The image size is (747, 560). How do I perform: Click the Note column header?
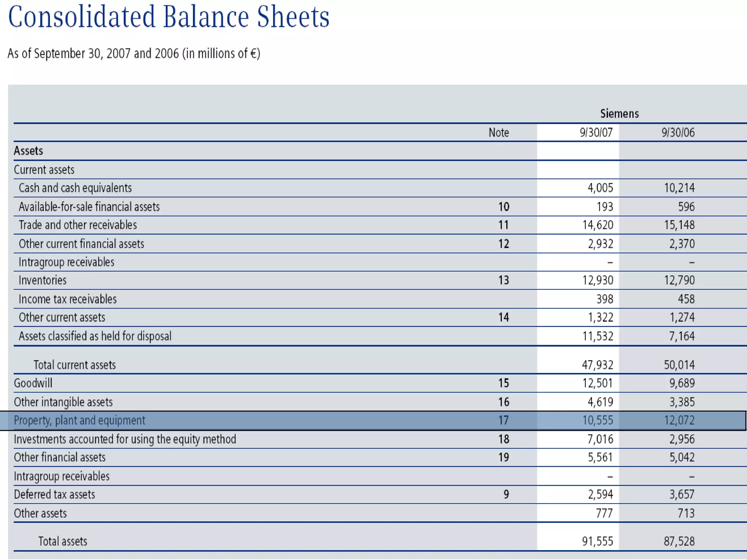(498, 132)
